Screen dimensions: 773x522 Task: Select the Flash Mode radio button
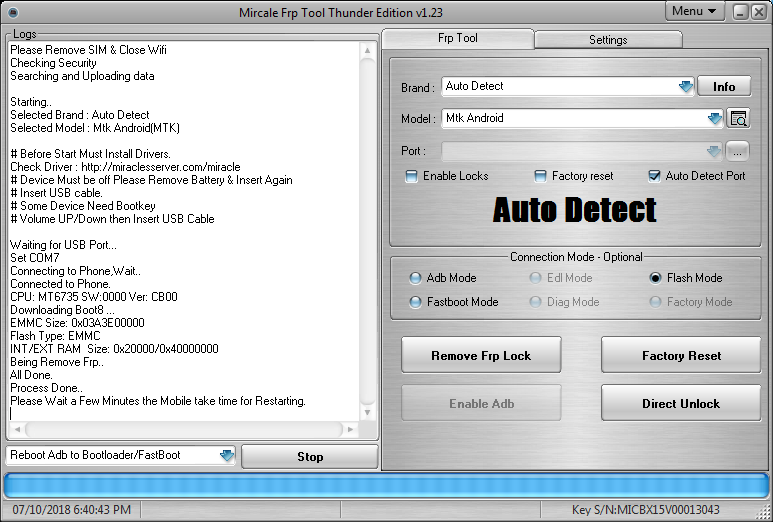pos(655,278)
